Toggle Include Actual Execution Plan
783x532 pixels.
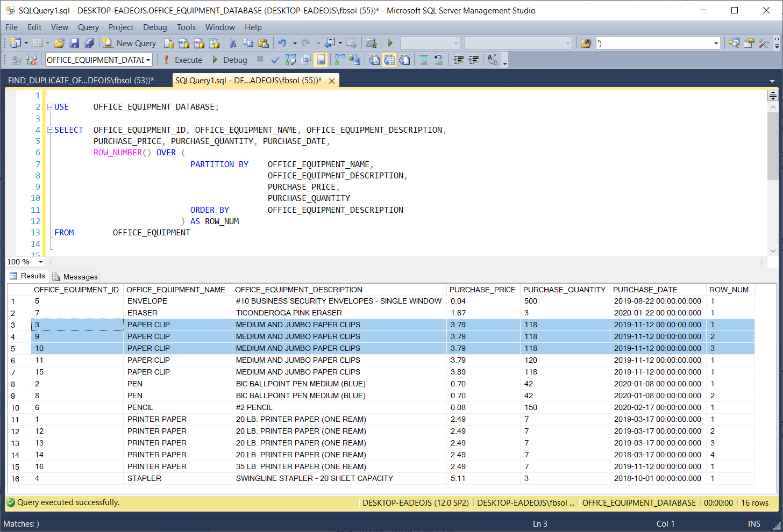pyautogui.click(x=340, y=60)
